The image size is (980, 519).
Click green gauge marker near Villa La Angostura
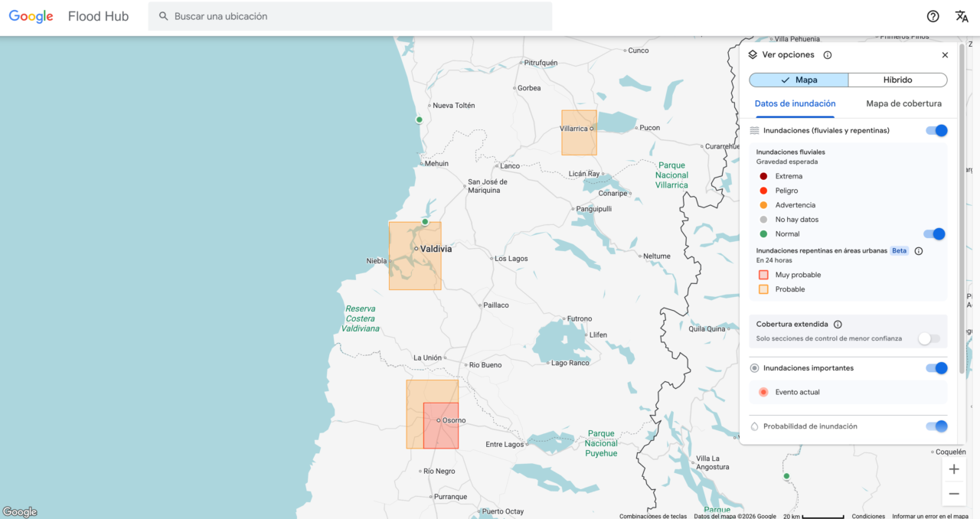point(786,476)
